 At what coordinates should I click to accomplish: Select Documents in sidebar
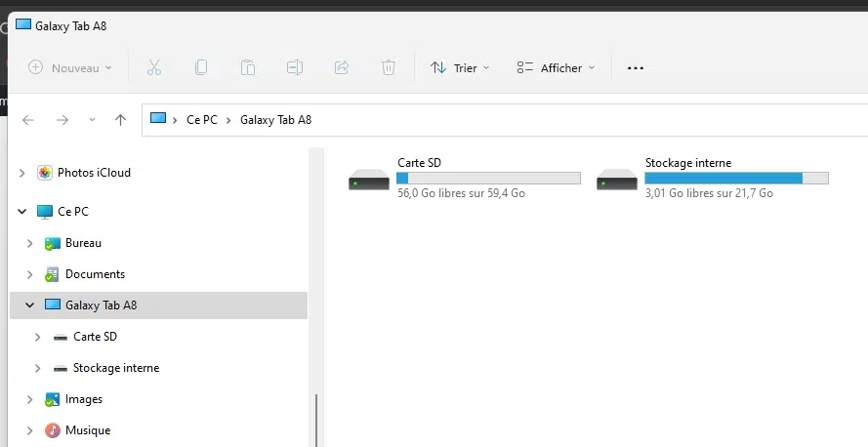coord(96,274)
